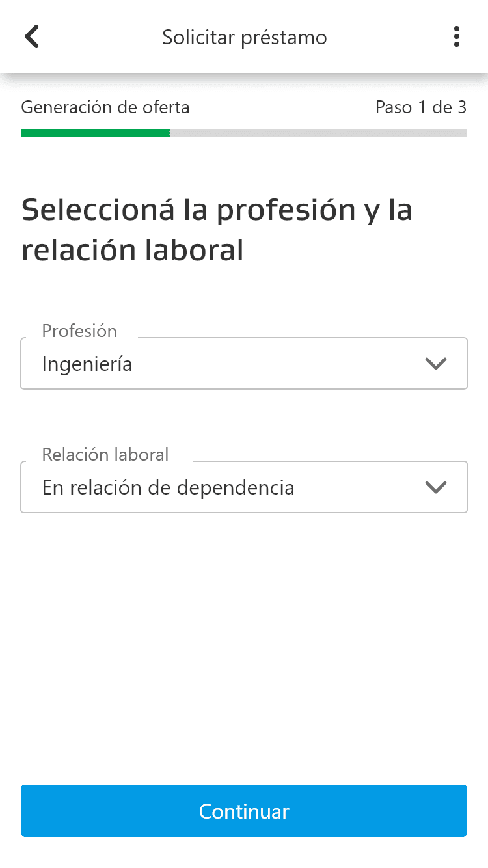The width and height of the screenshot is (488, 868).
Task: Expand the Relación laboral chevron arrow
Action: pyautogui.click(x=435, y=487)
